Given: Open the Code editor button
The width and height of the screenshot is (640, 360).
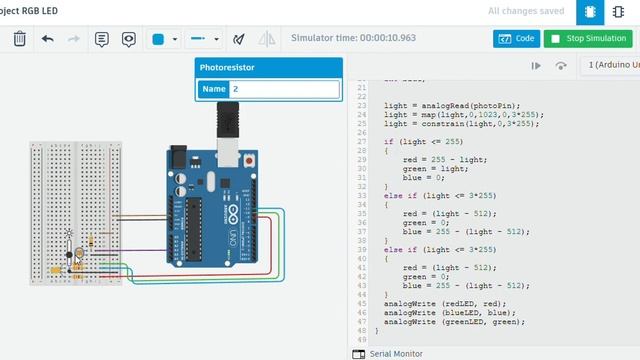Looking at the screenshot, I should coord(516,38).
